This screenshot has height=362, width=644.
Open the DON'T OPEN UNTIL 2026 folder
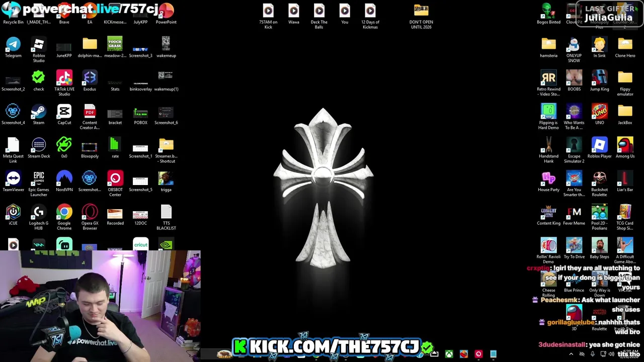pyautogui.click(x=421, y=16)
